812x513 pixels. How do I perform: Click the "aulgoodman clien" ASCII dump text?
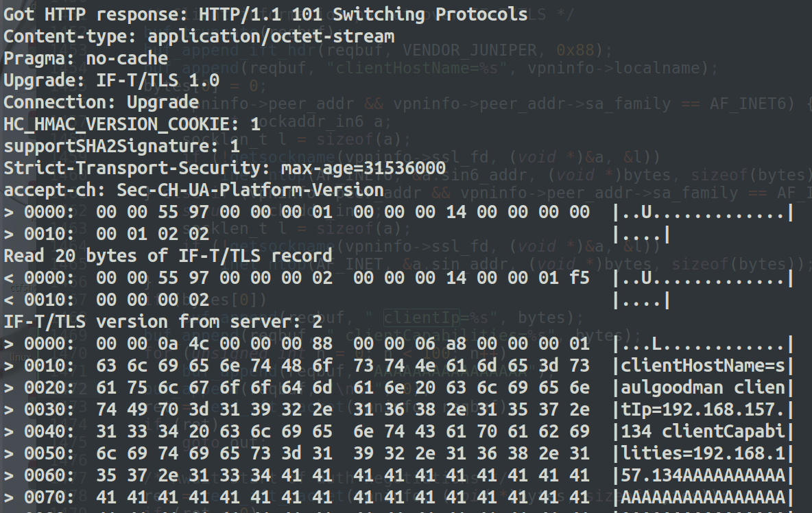pos(703,387)
